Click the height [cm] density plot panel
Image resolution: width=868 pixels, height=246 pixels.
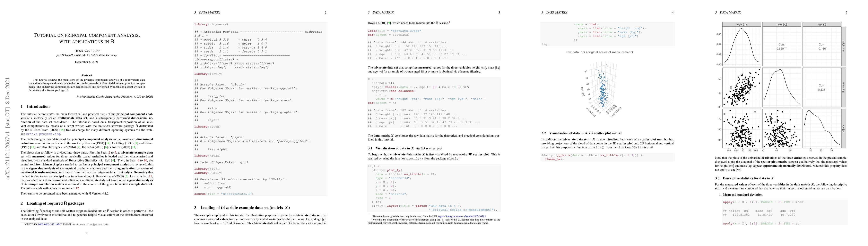[741, 47]
